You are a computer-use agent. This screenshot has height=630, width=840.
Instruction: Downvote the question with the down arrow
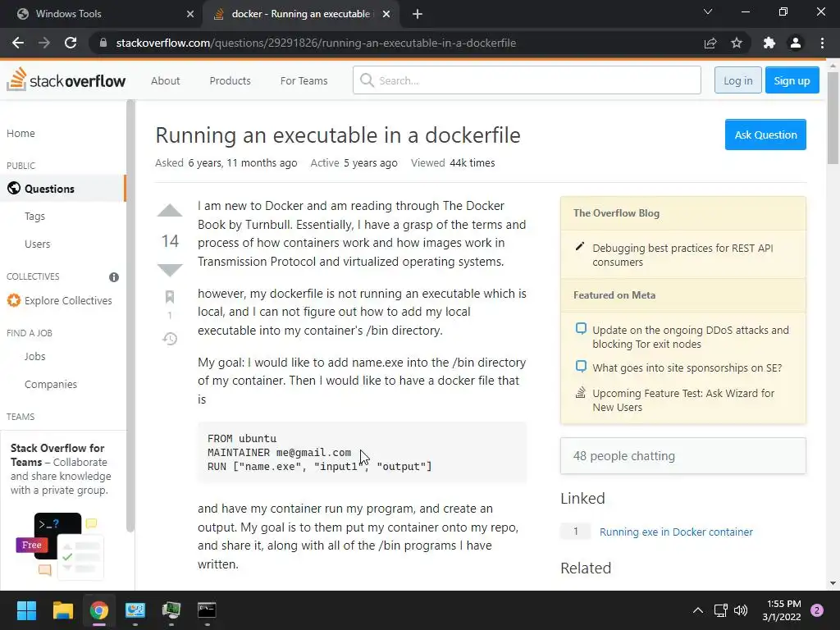170,270
